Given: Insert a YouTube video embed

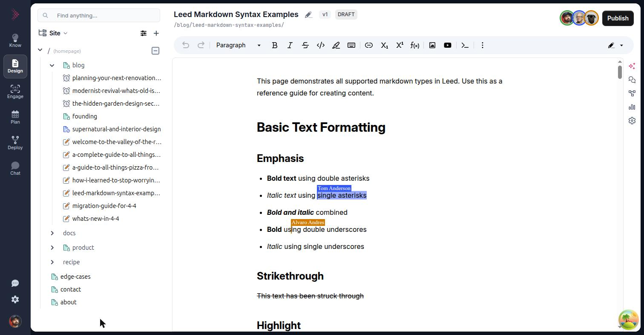Looking at the screenshot, I should [x=448, y=45].
